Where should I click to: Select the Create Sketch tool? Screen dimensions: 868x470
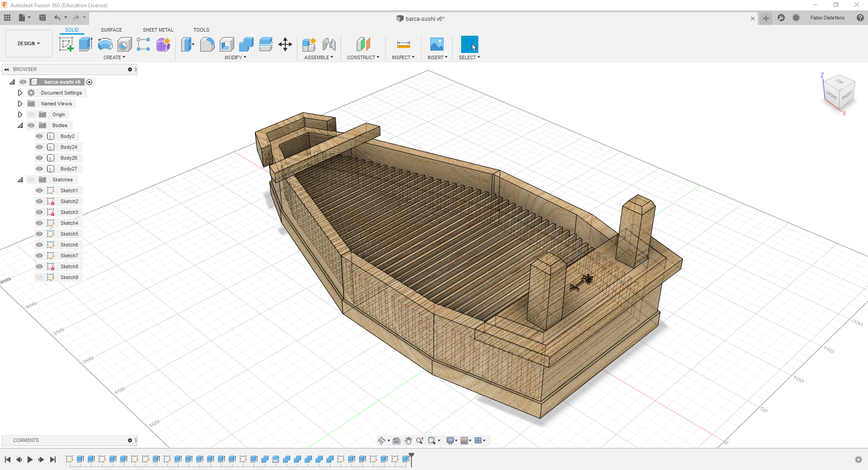click(66, 44)
